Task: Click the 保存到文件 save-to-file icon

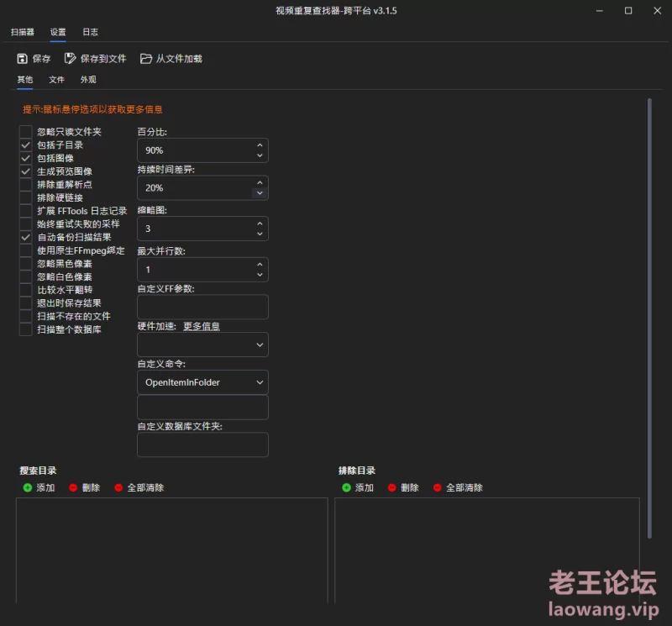Action: point(70,58)
